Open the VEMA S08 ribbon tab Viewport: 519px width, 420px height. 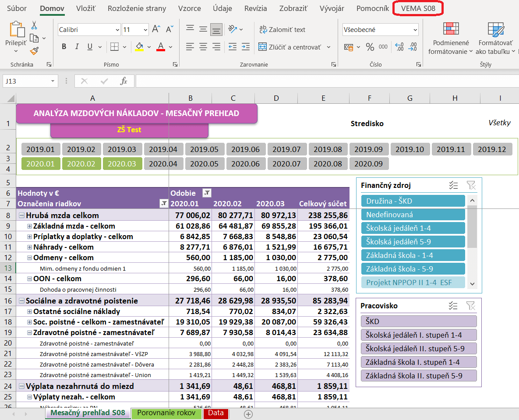pyautogui.click(x=418, y=8)
